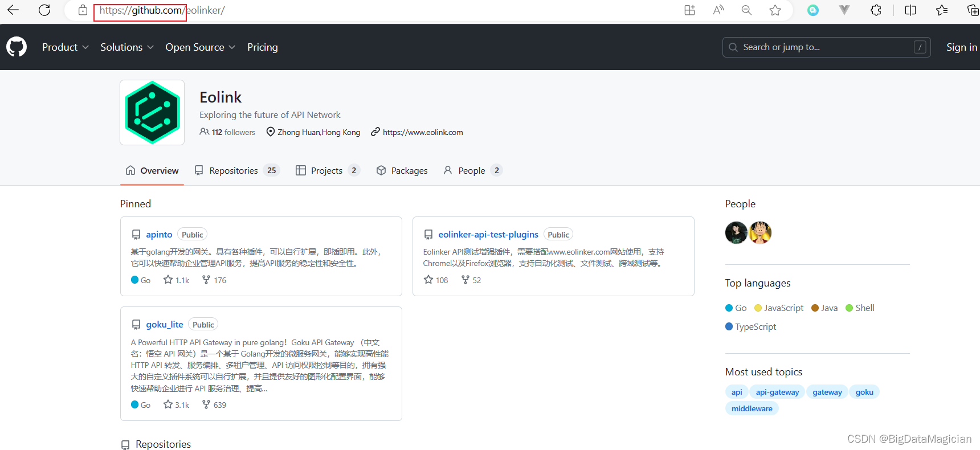Open the goku_lite repository link
The height and width of the screenshot is (450, 980).
(165, 325)
